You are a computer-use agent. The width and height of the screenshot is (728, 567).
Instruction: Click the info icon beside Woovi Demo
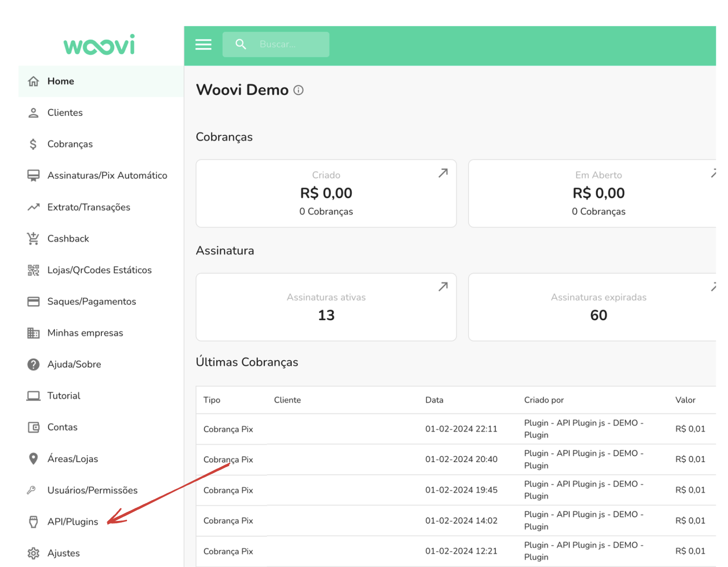coord(298,90)
